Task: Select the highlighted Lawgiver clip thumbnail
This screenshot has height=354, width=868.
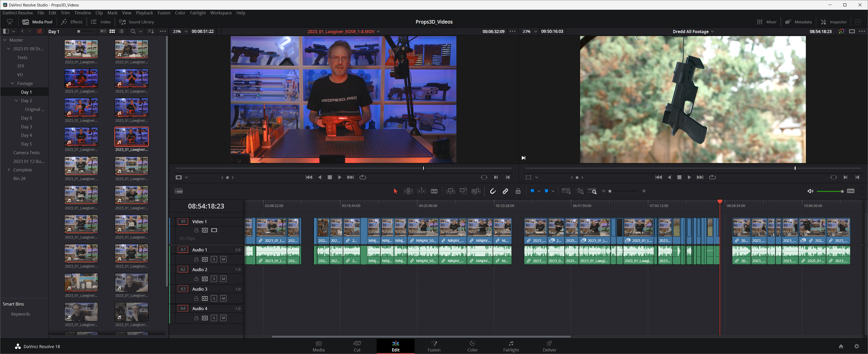Action: (131, 137)
